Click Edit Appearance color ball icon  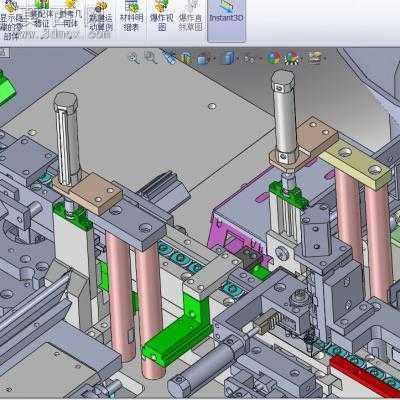point(274,58)
